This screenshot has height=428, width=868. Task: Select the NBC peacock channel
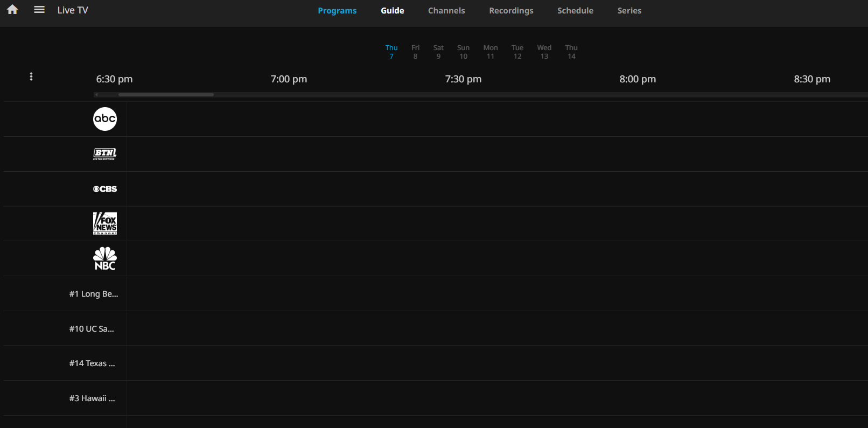click(105, 258)
